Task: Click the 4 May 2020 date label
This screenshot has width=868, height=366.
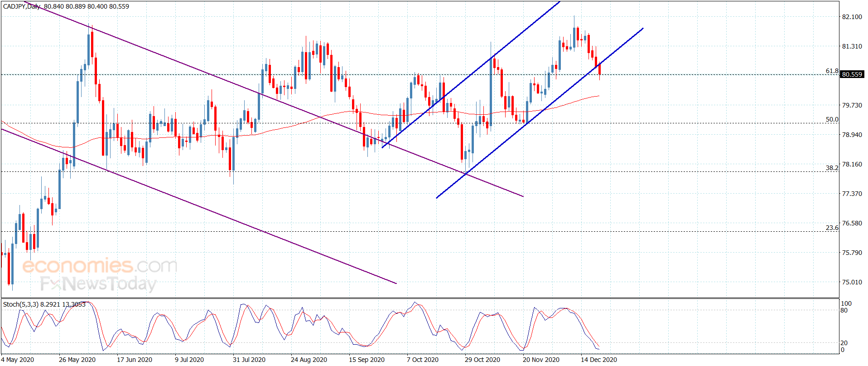Action: (x=18, y=360)
